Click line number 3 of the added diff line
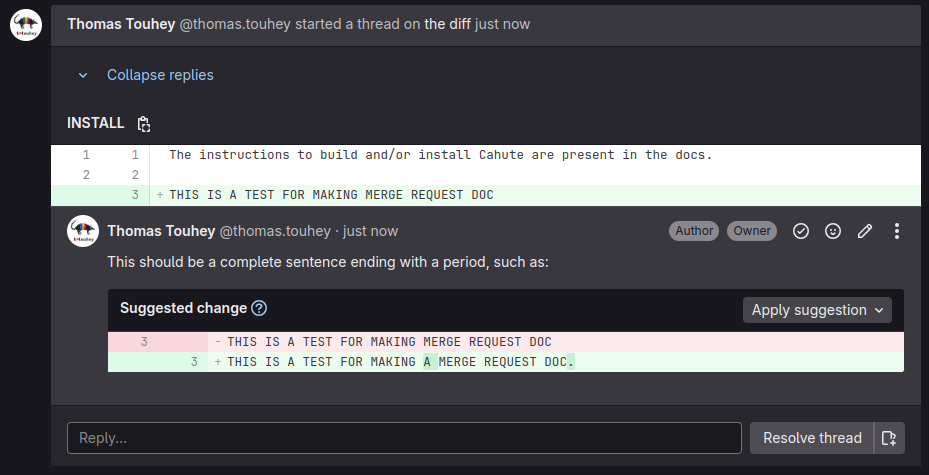 pyautogui.click(x=134, y=195)
